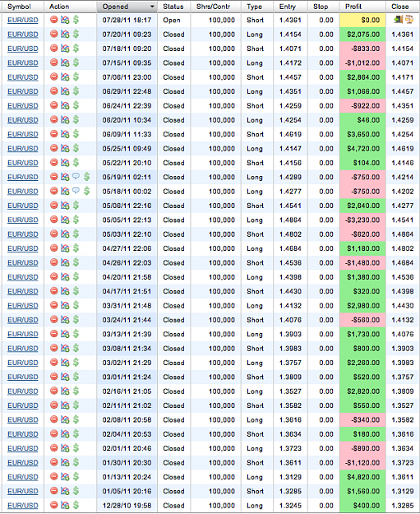Delete the trade opened 04/17/11 21:51
Viewport: 420px width, 514px height.
[x=54, y=291]
